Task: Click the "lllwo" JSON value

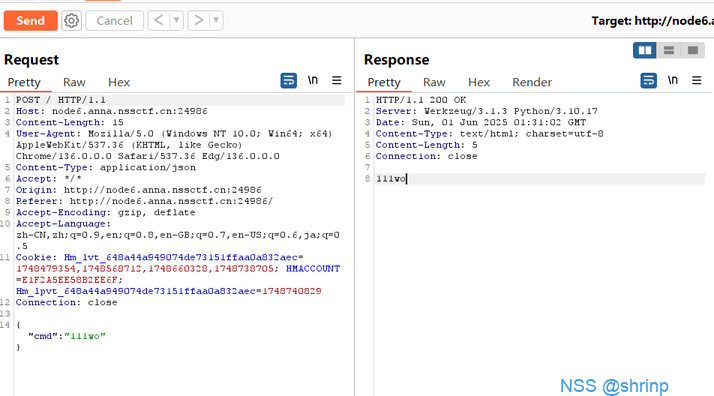Action: [85, 336]
